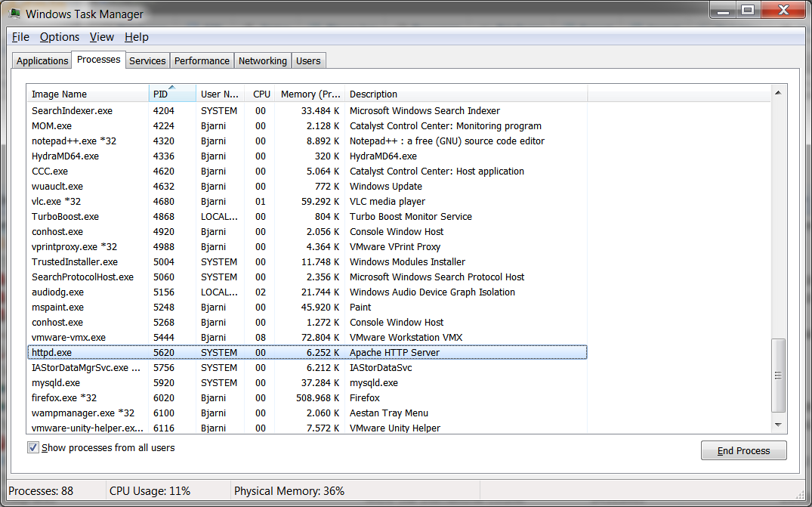This screenshot has height=507, width=812.
Task: Toggle Show processes from all users
Action: [x=33, y=448]
